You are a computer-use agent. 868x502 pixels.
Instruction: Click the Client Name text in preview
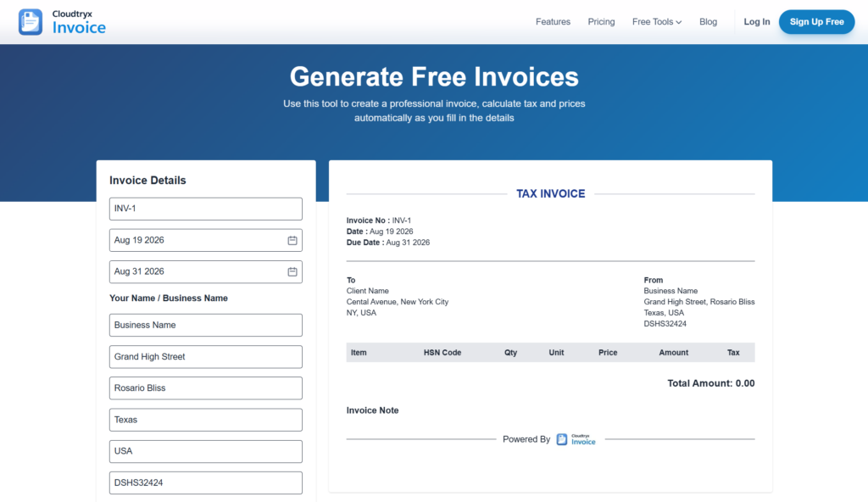click(368, 291)
